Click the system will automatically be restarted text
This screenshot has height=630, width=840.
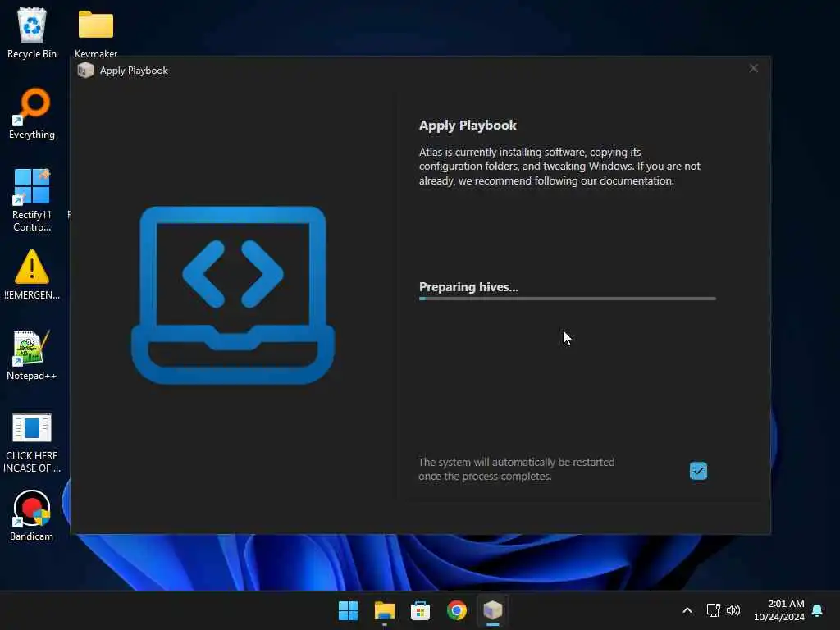coord(517,469)
